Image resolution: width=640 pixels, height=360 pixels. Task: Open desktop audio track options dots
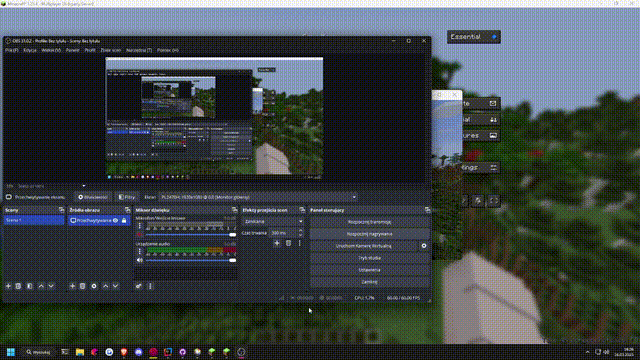[140, 251]
